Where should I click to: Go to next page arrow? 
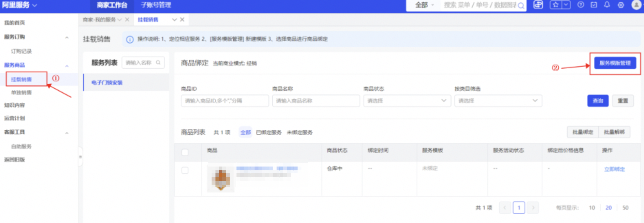(x=533, y=208)
